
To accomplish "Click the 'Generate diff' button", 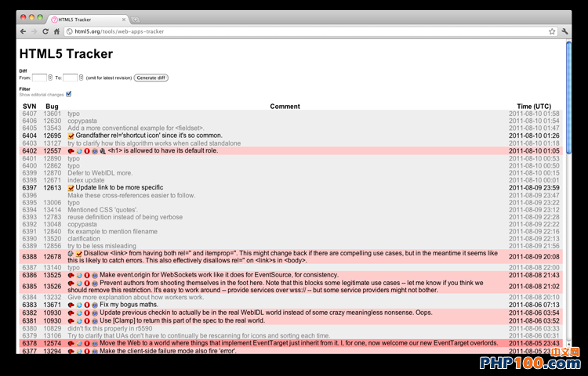I will 151,78.
